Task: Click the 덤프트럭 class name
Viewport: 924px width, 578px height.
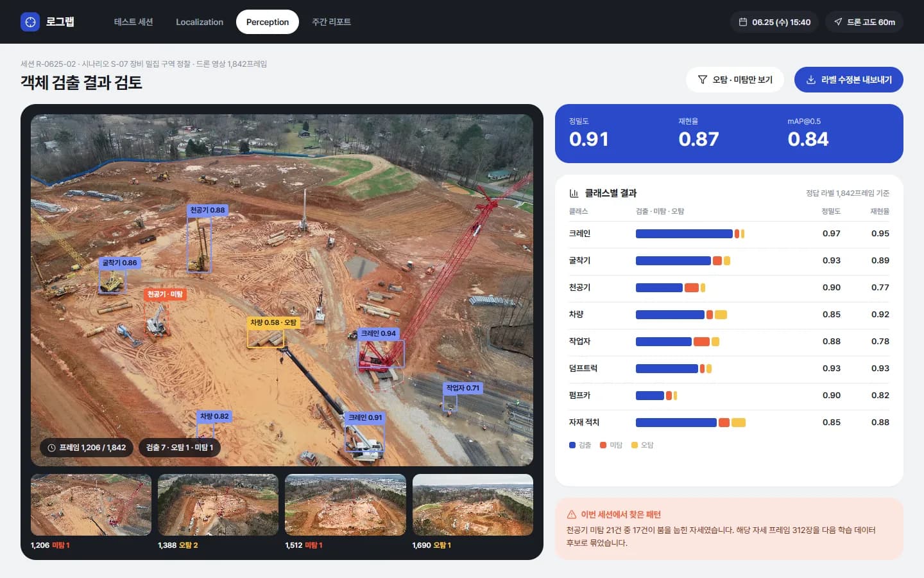Action: (x=583, y=369)
